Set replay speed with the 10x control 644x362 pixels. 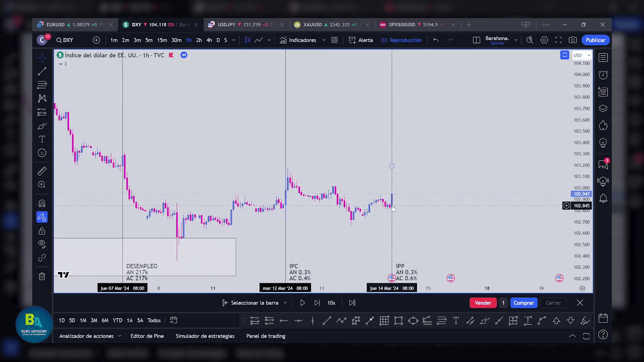pos(331,303)
